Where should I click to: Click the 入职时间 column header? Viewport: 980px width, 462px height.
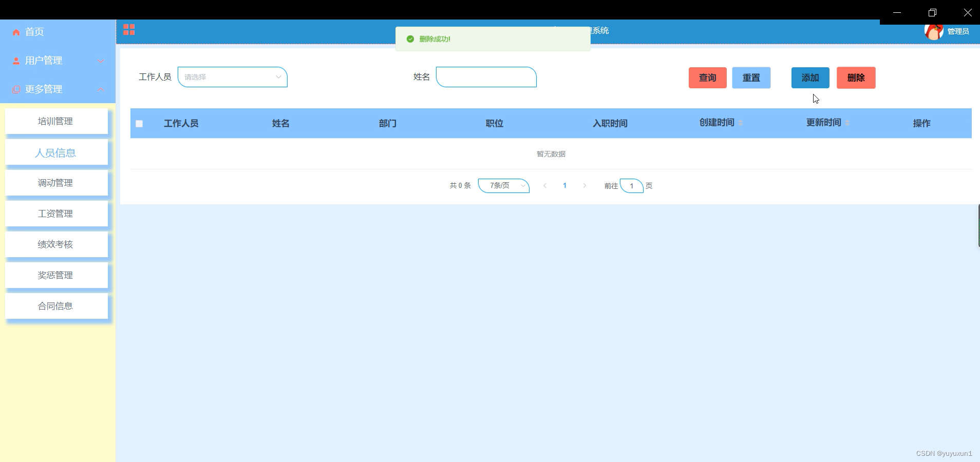610,124
